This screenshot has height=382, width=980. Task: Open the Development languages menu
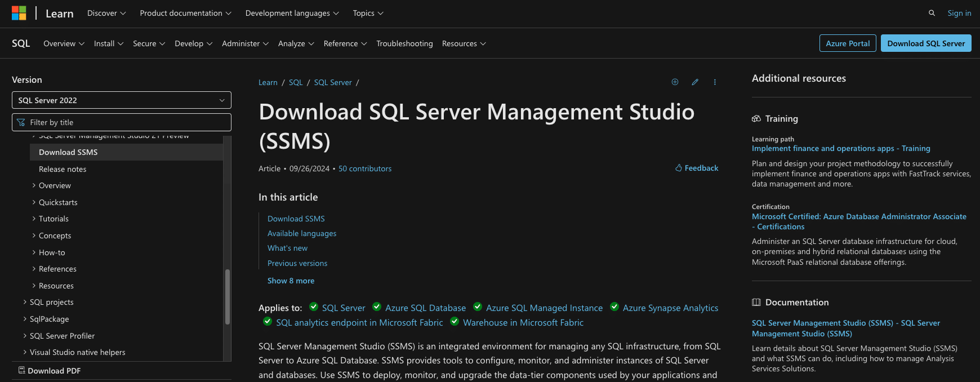(x=292, y=13)
